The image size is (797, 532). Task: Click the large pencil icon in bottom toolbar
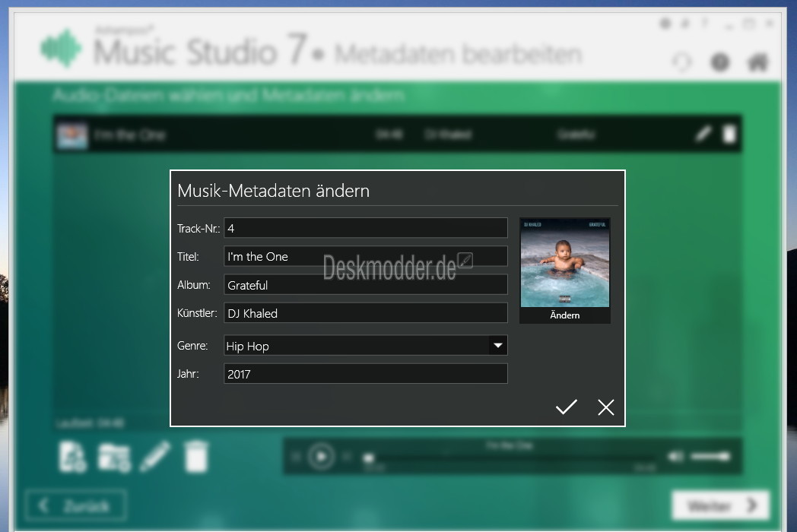coord(155,456)
